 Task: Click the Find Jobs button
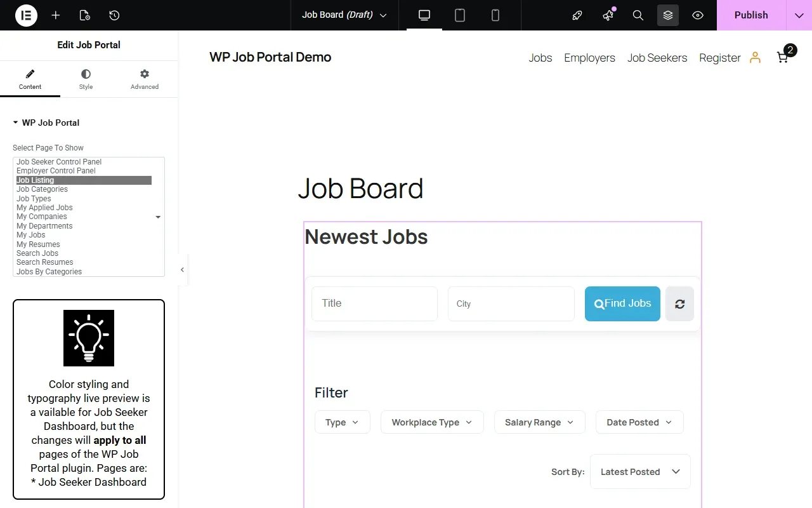[622, 304]
